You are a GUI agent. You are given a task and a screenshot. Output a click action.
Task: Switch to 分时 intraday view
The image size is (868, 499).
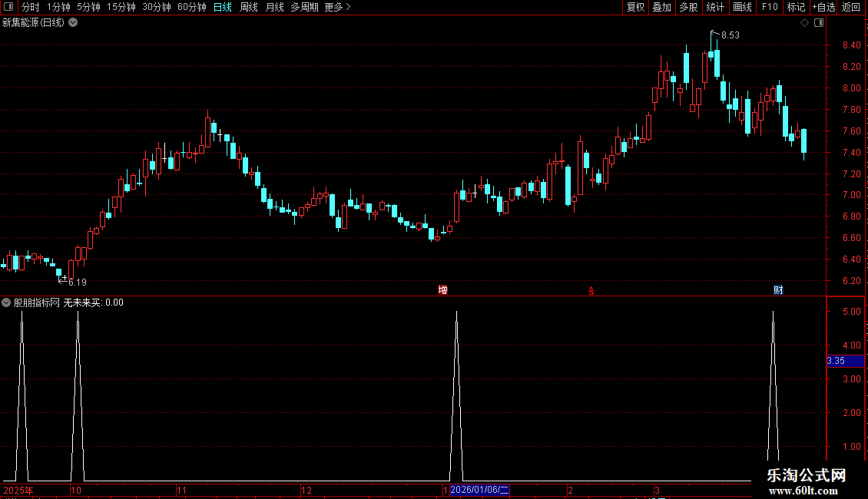click(x=31, y=7)
